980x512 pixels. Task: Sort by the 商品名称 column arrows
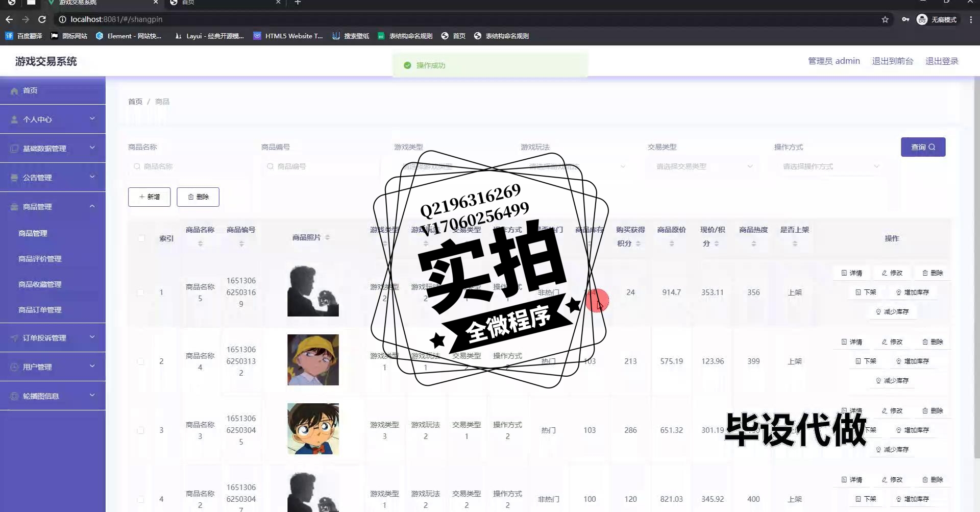tap(200, 244)
